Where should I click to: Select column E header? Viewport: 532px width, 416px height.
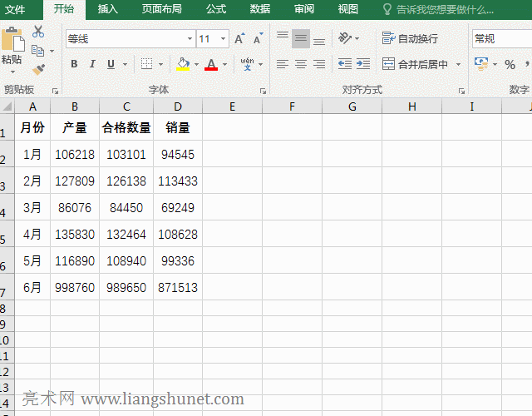point(233,106)
